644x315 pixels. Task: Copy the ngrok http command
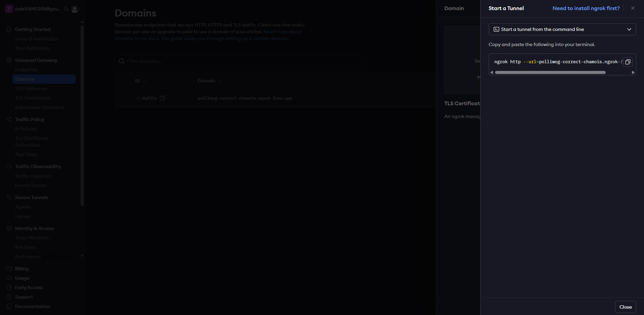pyautogui.click(x=628, y=62)
